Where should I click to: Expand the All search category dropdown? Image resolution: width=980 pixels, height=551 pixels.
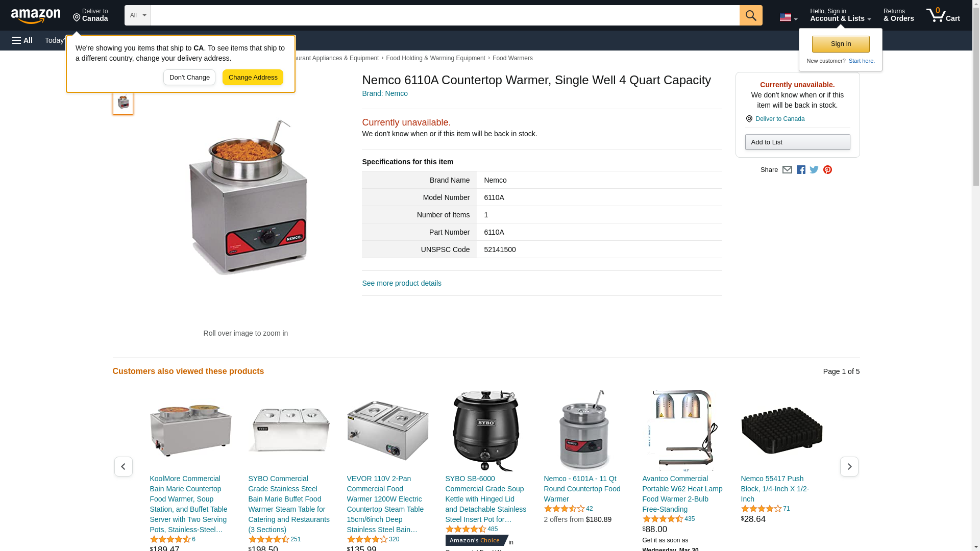(x=138, y=15)
